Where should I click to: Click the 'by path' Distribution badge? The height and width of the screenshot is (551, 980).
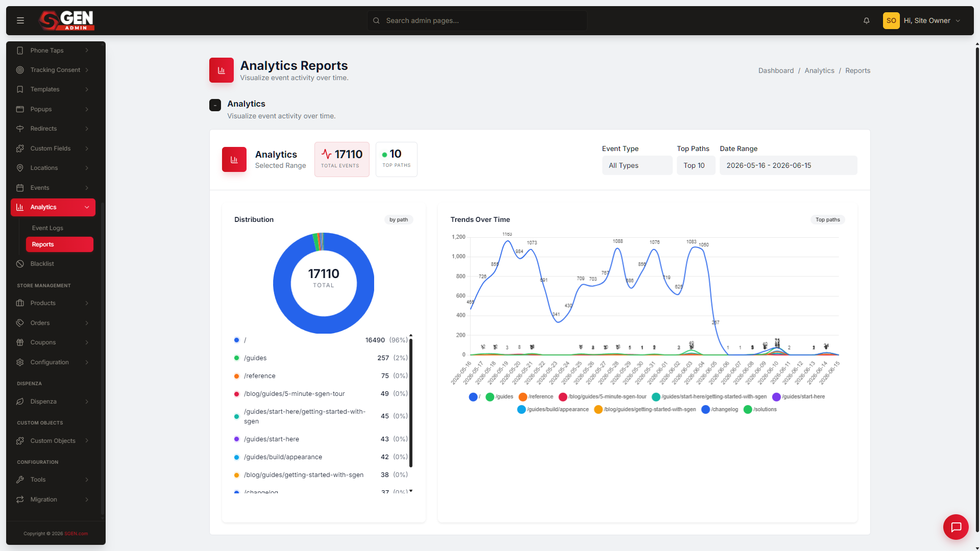(x=399, y=220)
